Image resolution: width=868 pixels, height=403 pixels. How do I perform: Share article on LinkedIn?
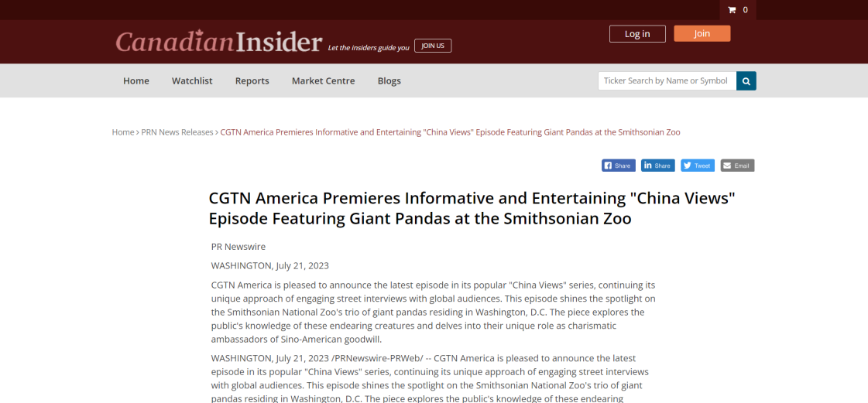point(658,166)
